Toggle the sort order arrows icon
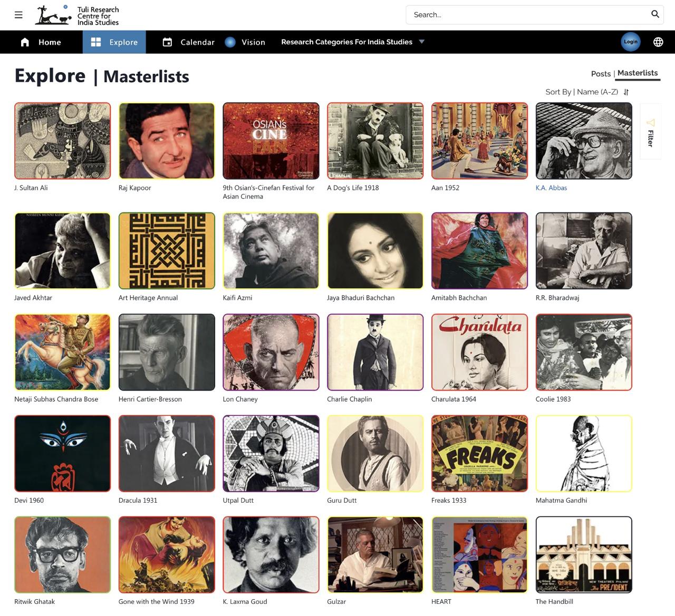 coord(626,92)
